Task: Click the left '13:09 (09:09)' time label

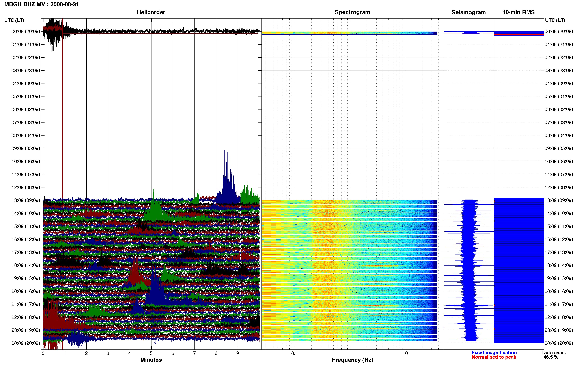Action: (x=26, y=200)
